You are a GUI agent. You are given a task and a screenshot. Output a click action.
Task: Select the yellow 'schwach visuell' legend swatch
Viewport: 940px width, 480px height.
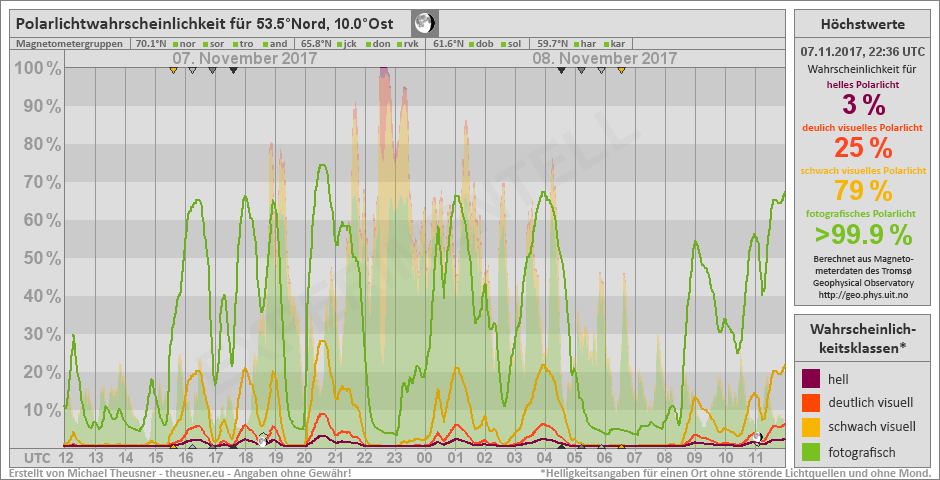pos(812,427)
